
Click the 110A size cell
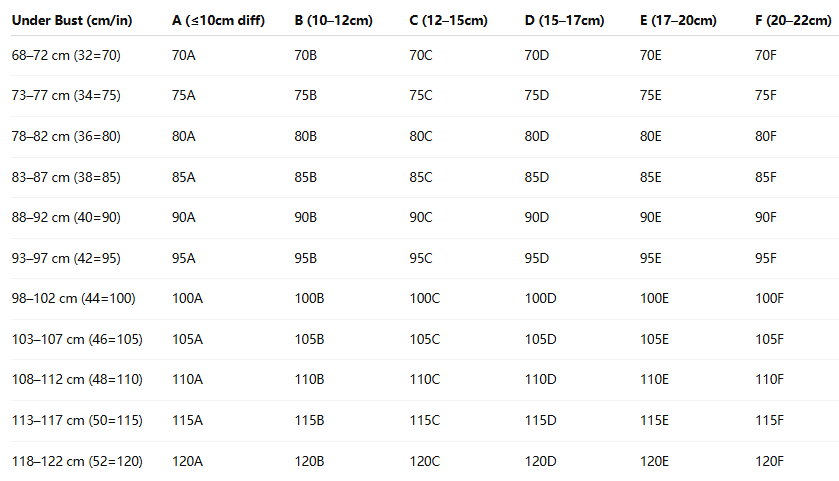pyautogui.click(x=188, y=379)
